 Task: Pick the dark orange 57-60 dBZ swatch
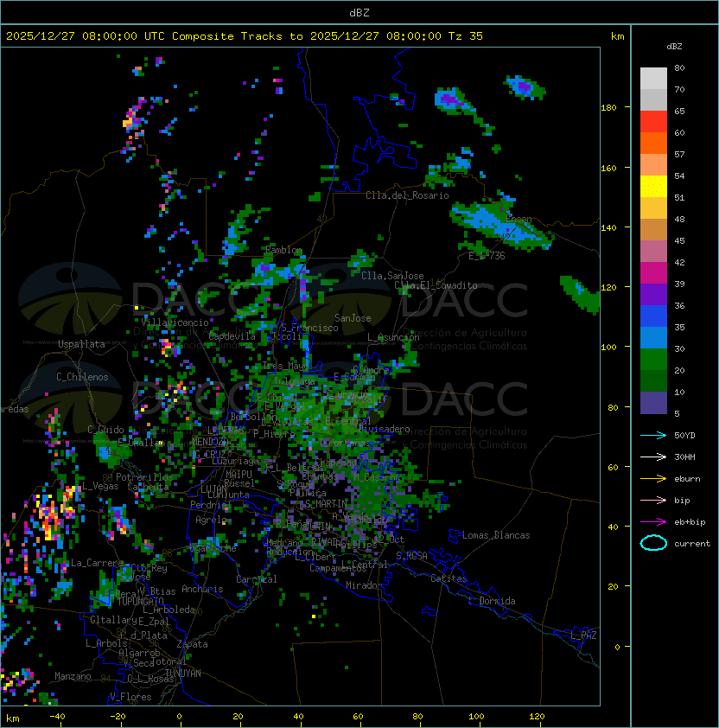[x=653, y=143]
